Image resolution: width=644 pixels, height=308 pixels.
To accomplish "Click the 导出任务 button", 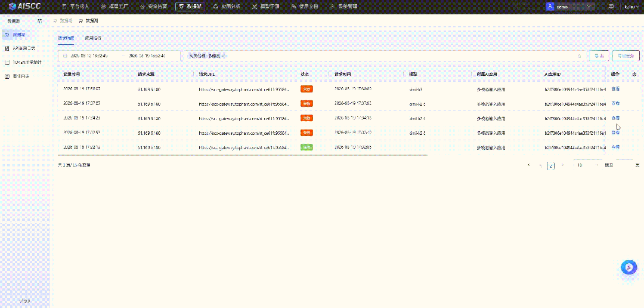I will [x=626, y=56].
